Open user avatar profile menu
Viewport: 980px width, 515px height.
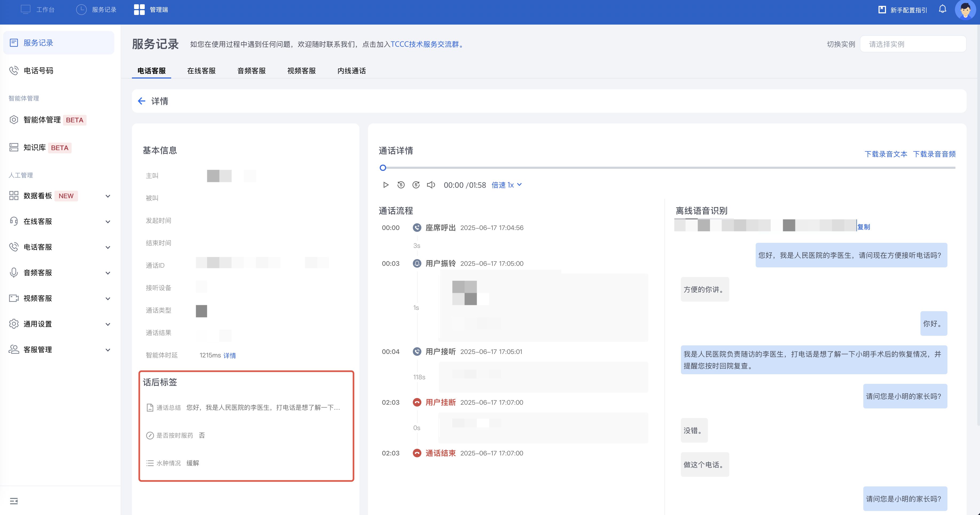pyautogui.click(x=965, y=10)
